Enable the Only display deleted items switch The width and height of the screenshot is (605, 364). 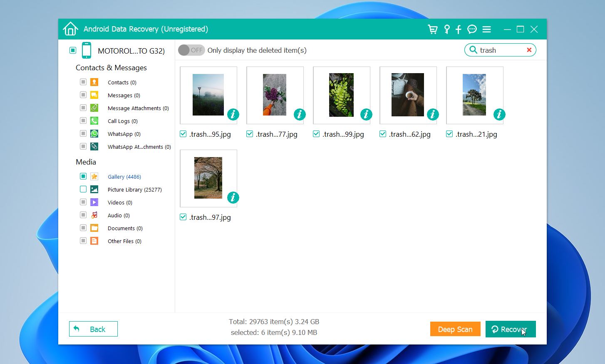(191, 50)
